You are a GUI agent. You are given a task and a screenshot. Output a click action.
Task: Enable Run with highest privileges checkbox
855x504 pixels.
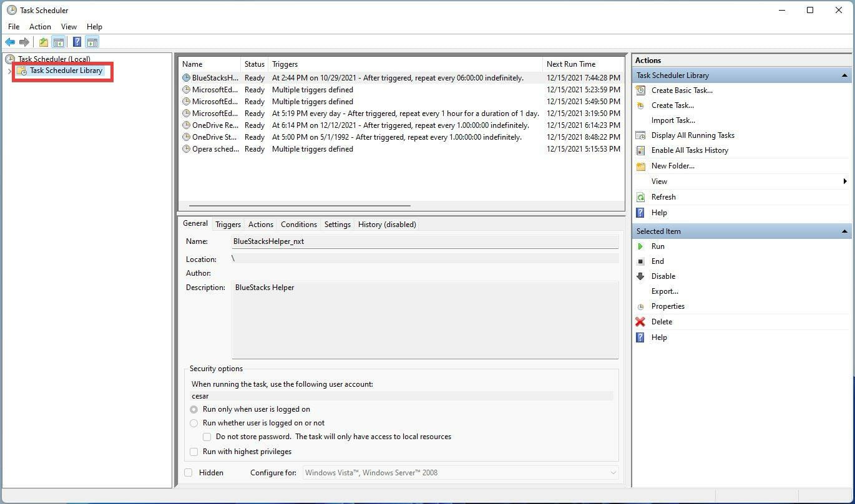(194, 452)
